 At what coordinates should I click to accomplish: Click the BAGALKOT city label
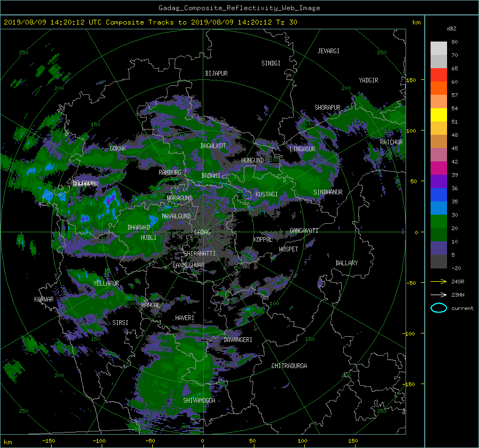(x=213, y=146)
